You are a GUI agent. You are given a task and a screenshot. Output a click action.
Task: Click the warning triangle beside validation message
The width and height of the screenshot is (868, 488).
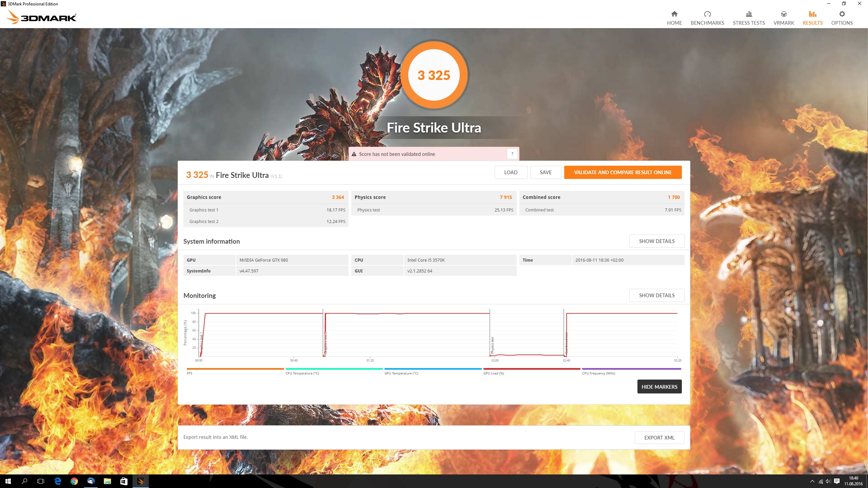click(354, 154)
